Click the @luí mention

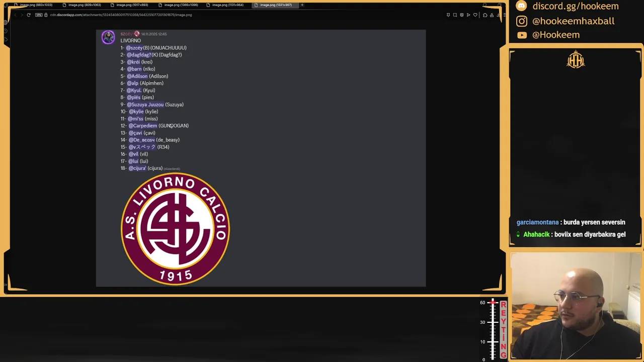[x=133, y=161]
